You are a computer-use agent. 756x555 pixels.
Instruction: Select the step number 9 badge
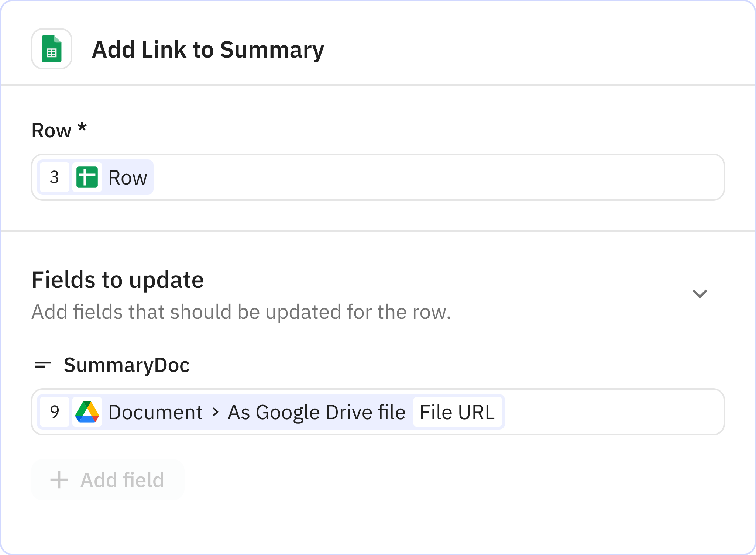click(54, 411)
